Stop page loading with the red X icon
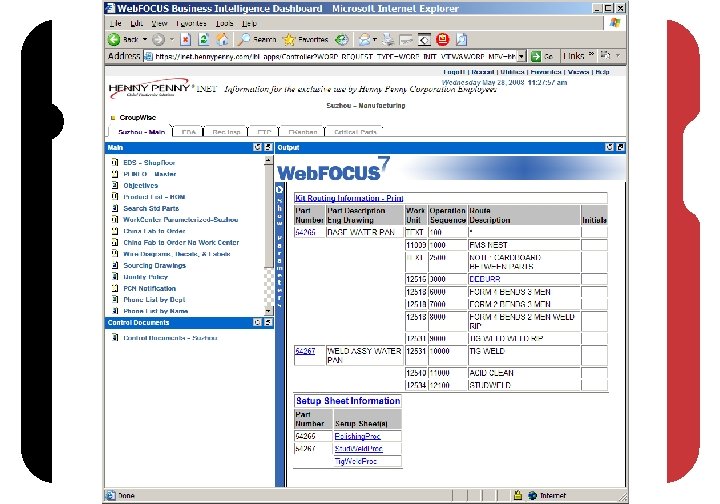 coord(186,40)
